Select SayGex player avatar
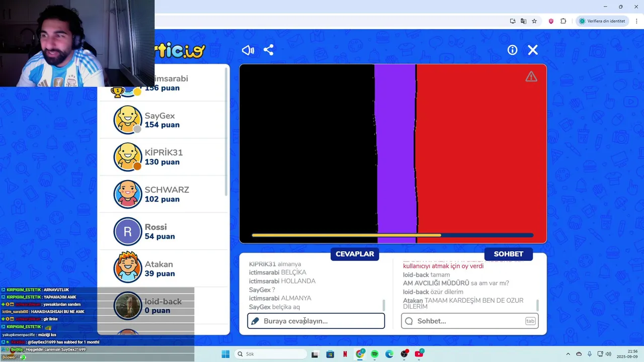Viewport: 644px width, 362px height. [128, 120]
